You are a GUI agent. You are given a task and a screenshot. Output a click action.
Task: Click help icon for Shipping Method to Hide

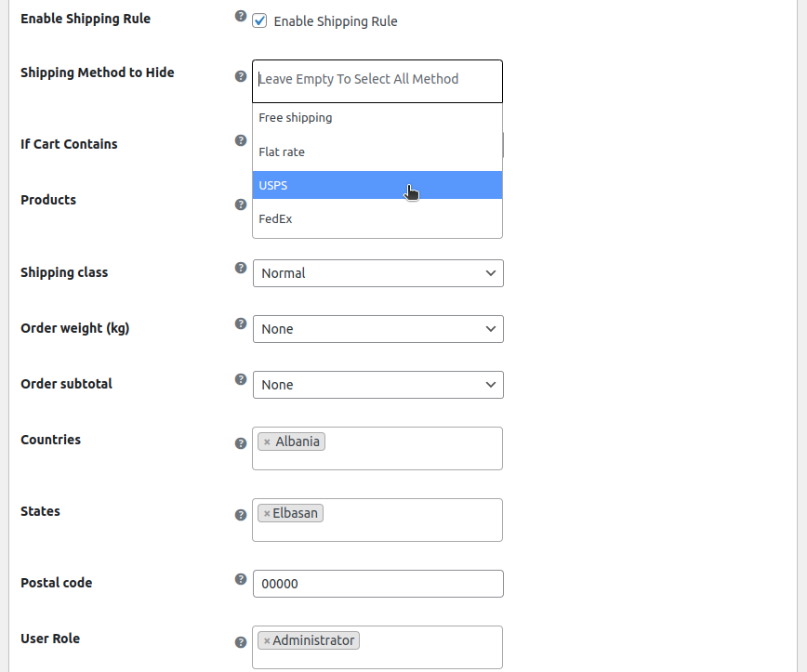(241, 77)
